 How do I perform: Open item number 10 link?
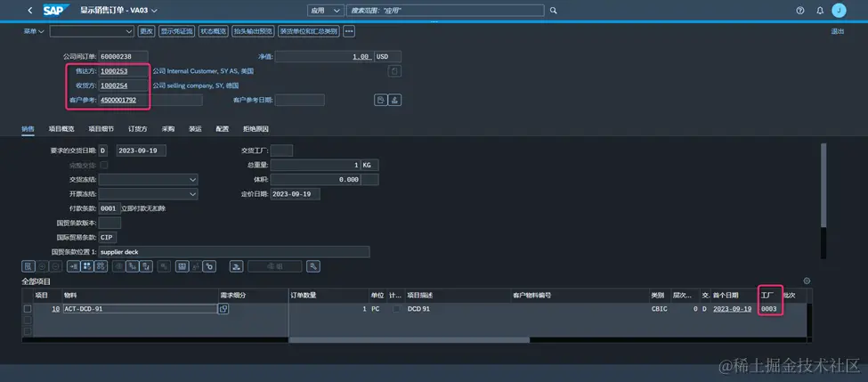56,309
